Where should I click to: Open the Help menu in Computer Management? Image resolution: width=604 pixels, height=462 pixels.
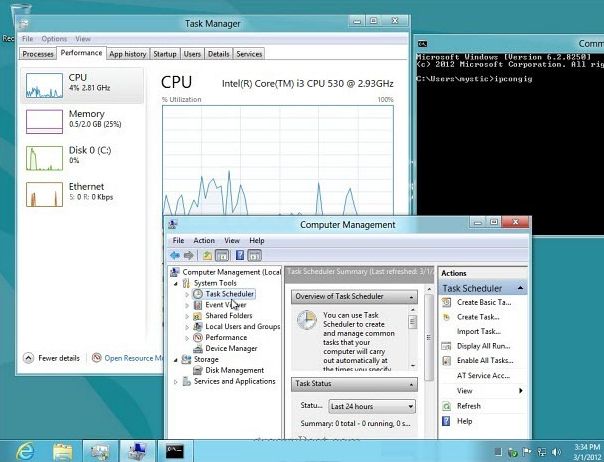coord(257,240)
